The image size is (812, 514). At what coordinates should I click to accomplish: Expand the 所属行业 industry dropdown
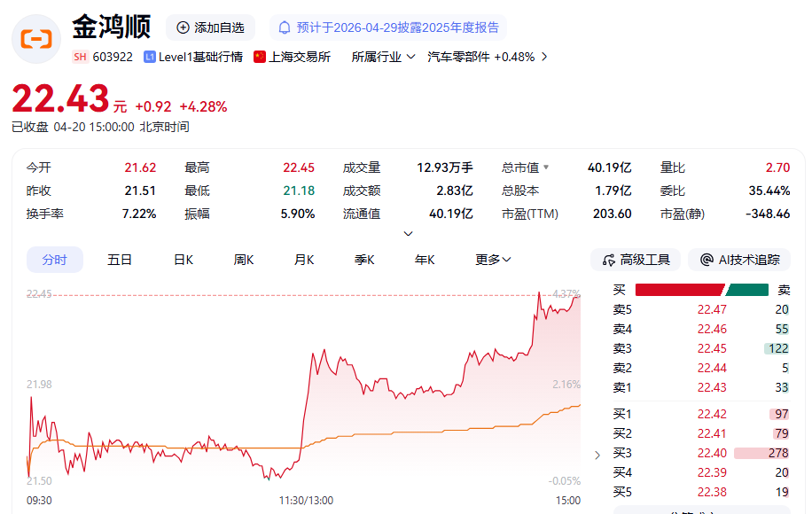(x=383, y=57)
